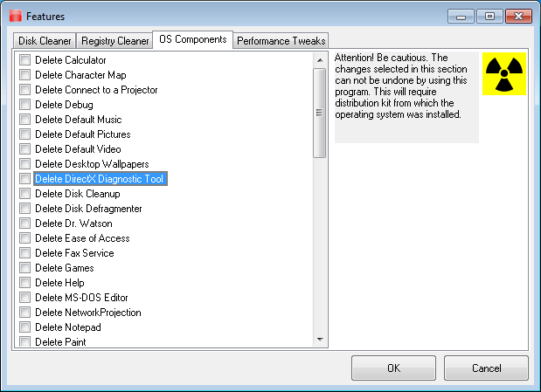541x392 pixels.
Task: Open the Registry Cleaner tab
Action: pos(114,40)
